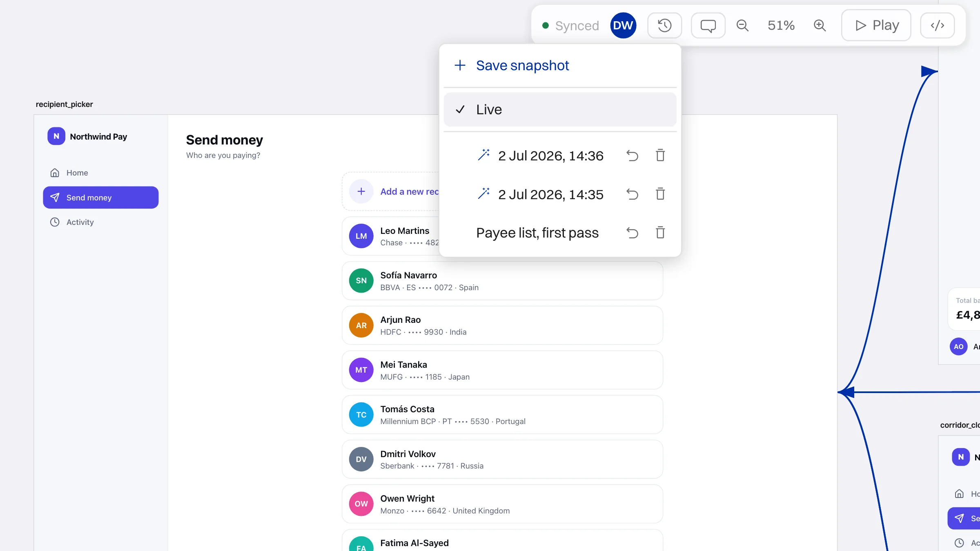
Task: Start the prototype with Play
Action: [x=876, y=25]
